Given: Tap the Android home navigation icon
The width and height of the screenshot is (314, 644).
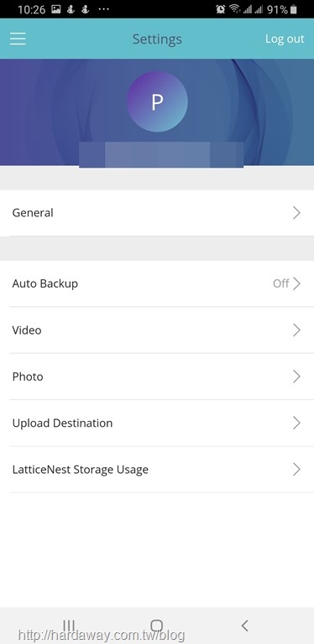Looking at the screenshot, I should [157, 626].
